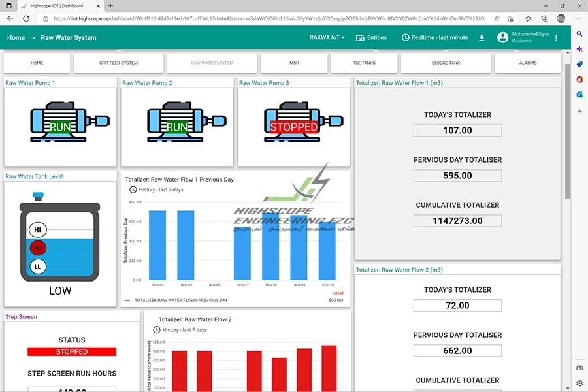Open Outlook icon in sidebar
Screen dimensions: 588x392
click(580, 95)
